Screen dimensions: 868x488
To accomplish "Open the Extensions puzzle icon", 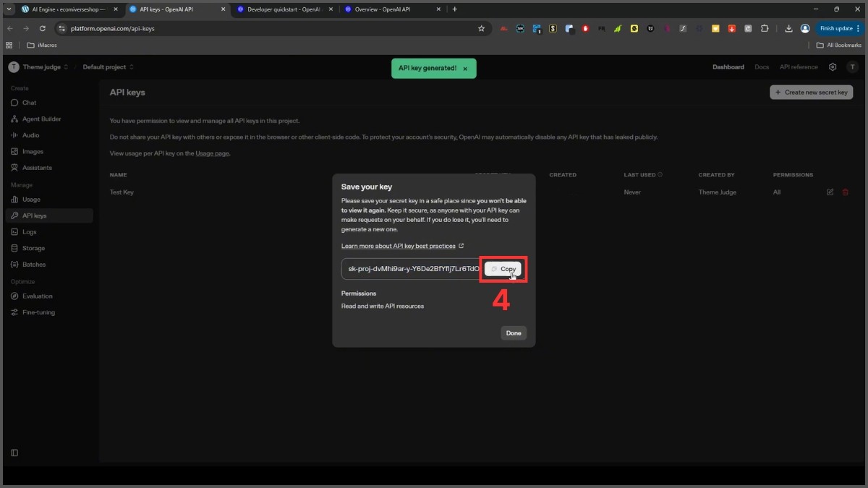I will [x=765, y=28].
